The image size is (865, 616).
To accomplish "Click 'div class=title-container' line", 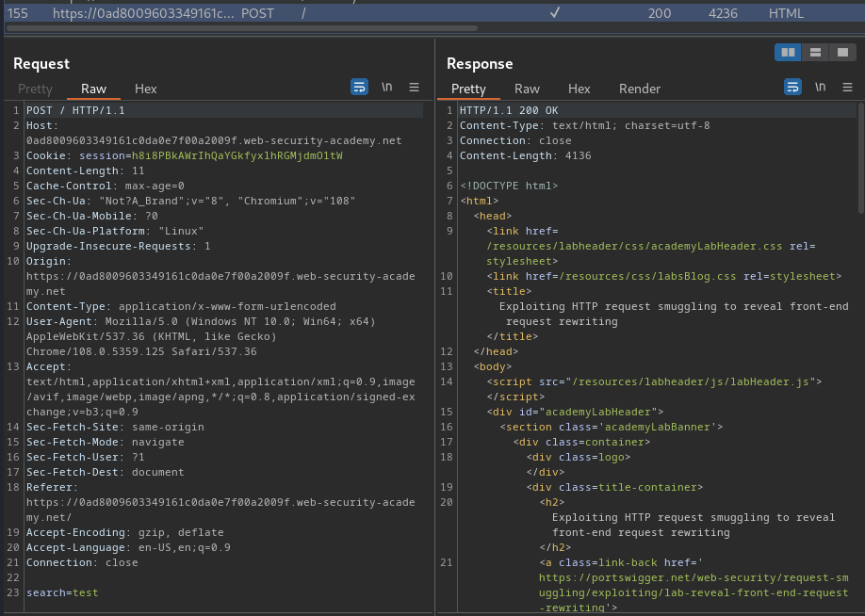I will 614,487.
